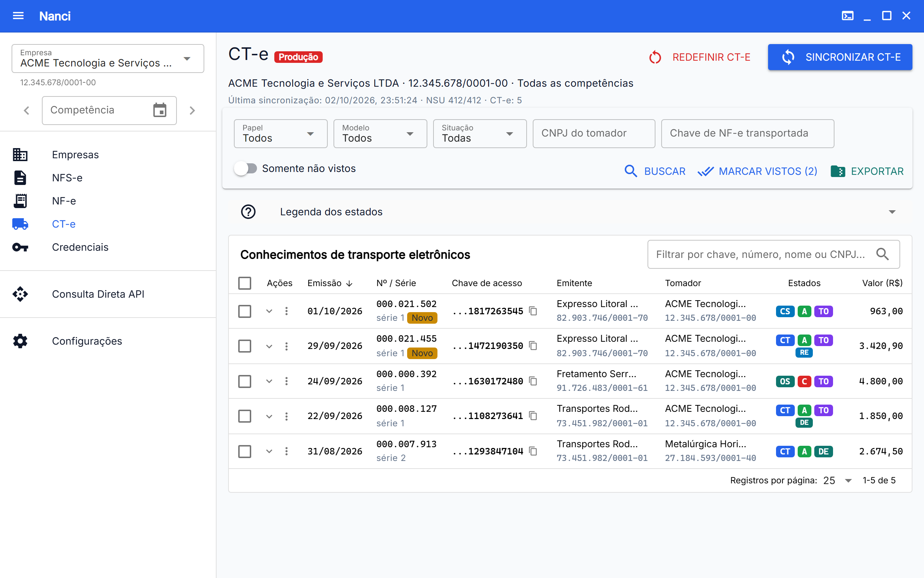Image resolution: width=924 pixels, height=578 pixels.
Task: Select the row checkbox for 31/08/2026
Action: tap(245, 452)
